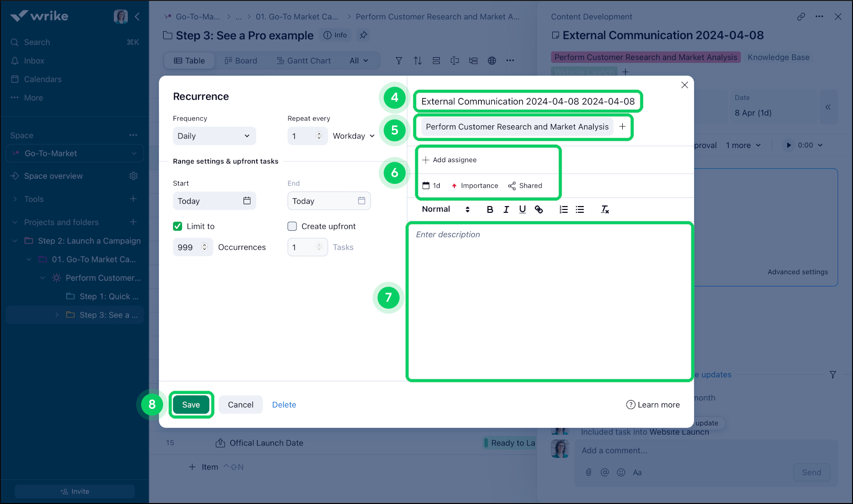Click the Underline formatting icon
The image size is (853, 504).
[x=522, y=209]
